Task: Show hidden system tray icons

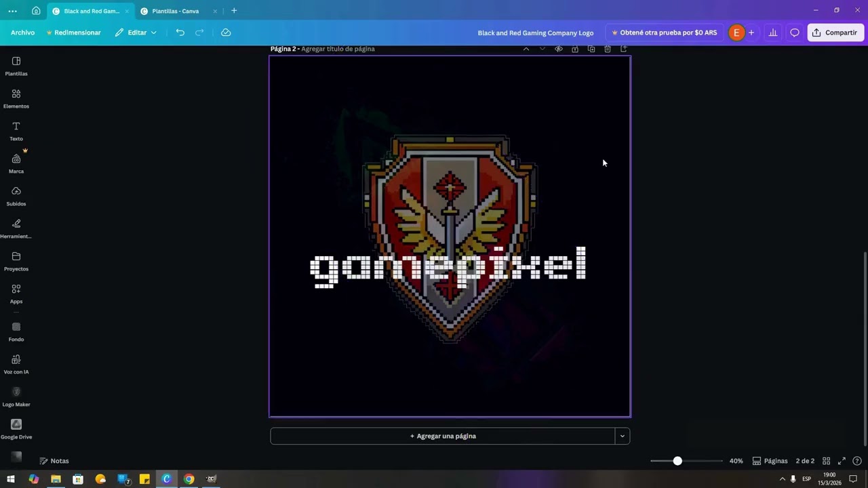Action: coord(782,479)
